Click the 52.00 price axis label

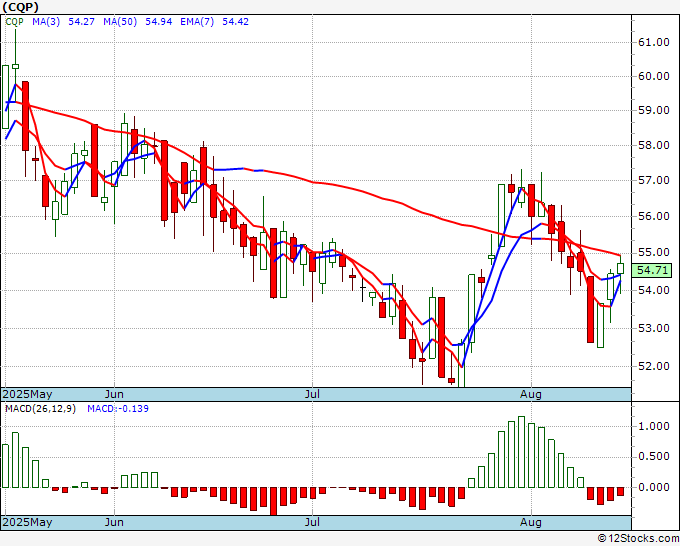[654, 366]
